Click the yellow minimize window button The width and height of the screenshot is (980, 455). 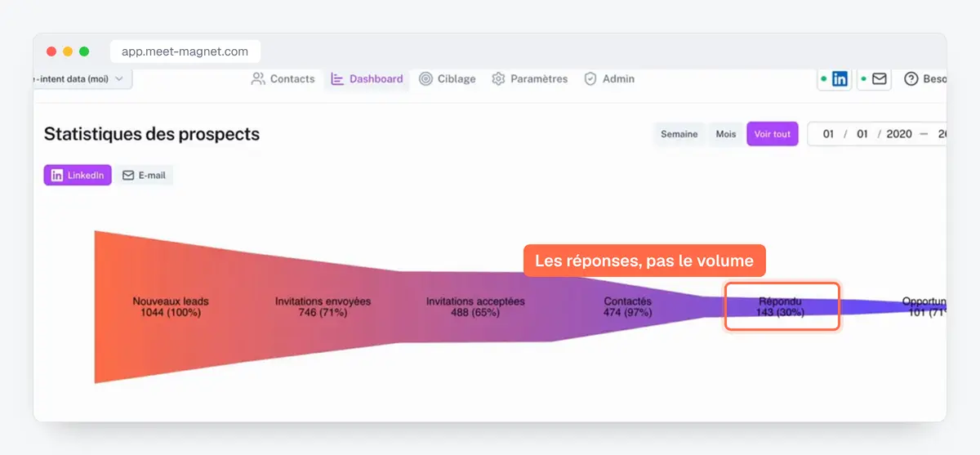68,51
